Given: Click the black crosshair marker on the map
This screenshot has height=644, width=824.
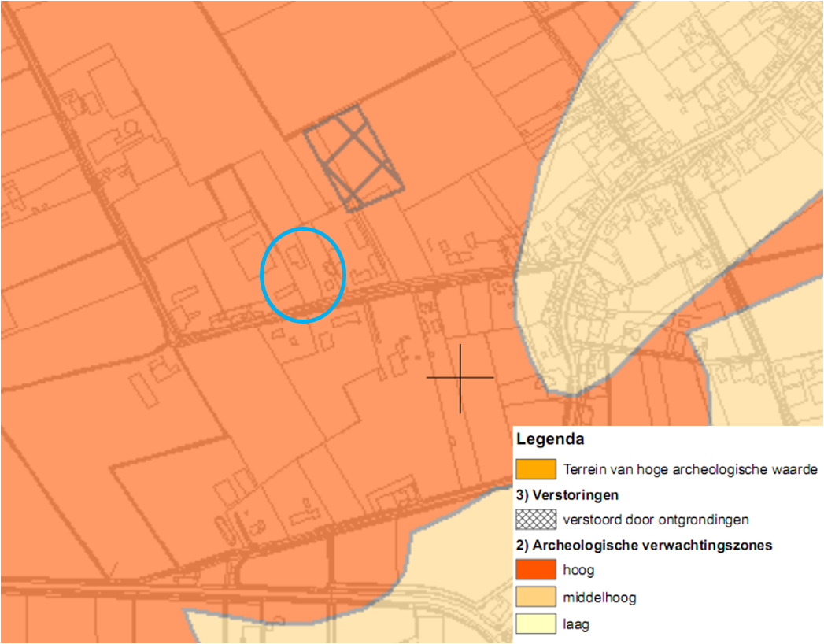Looking at the screenshot, I should pyautogui.click(x=460, y=378).
